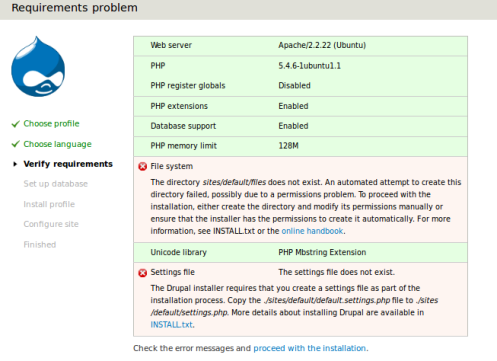Select the Choose profile step

(x=51, y=124)
